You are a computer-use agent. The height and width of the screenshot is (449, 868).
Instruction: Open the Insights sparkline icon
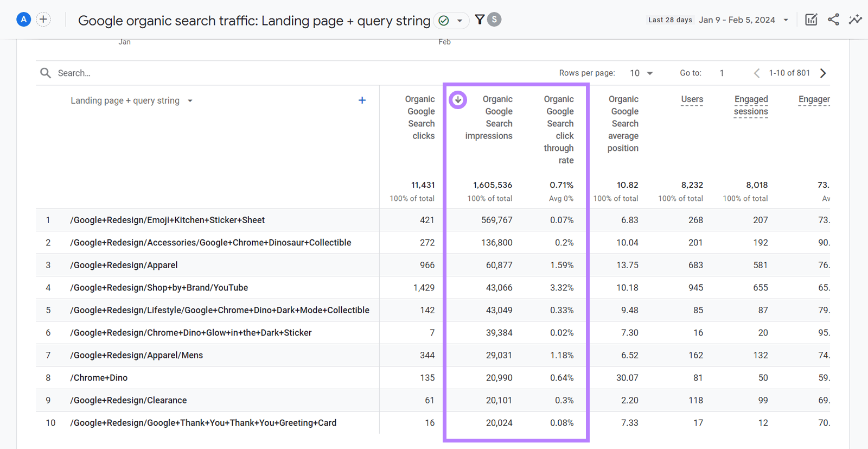click(x=856, y=20)
